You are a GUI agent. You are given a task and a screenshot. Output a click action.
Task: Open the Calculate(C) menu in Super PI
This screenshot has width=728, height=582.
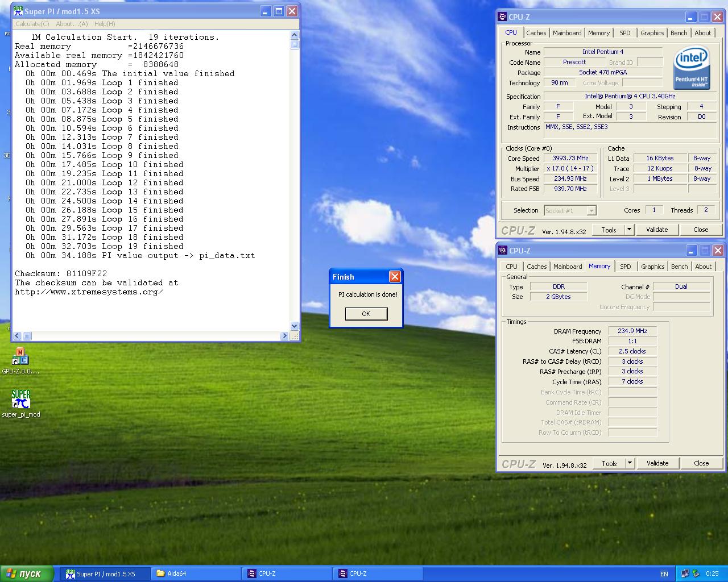(32, 24)
